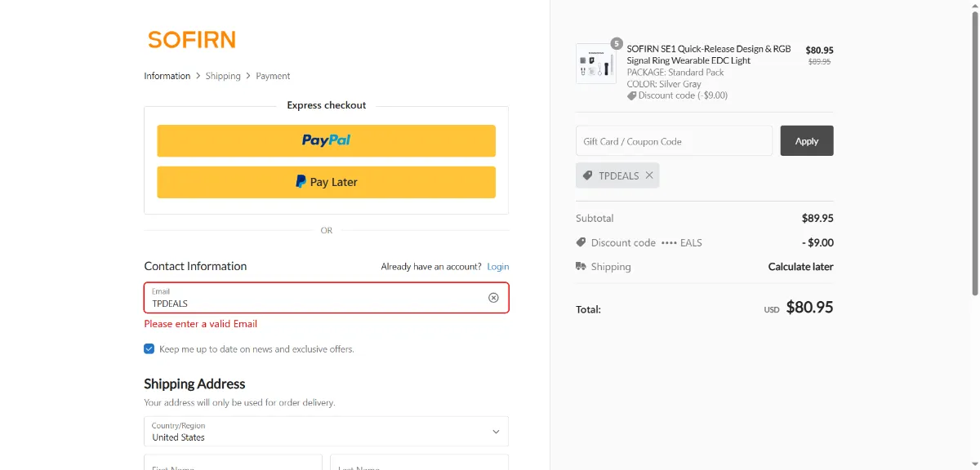Apply the gift card or coupon code
The height and width of the screenshot is (470, 980).
pos(807,141)
